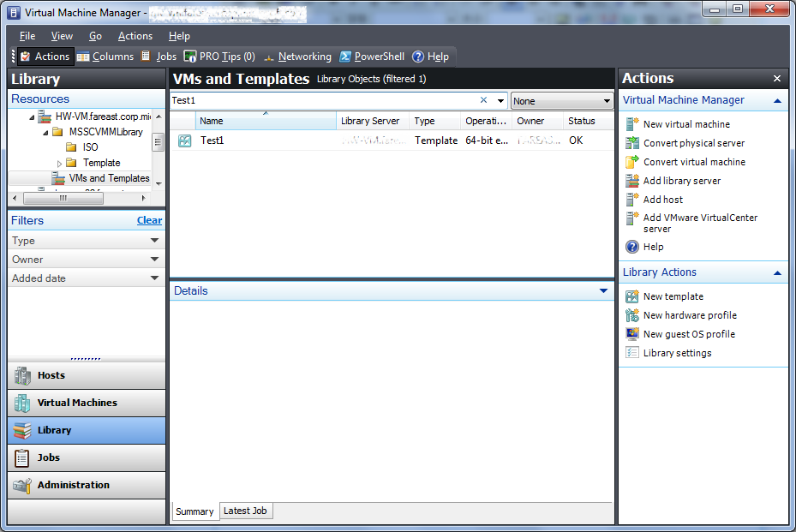Open the Help menu
The height and width of the screenshot is (532, 796).
click(x=179, y=36)
